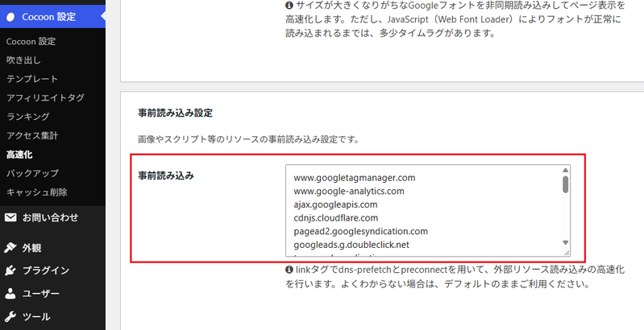
Task: Open the バックアップ submenu item
Action: click(32, 173)
